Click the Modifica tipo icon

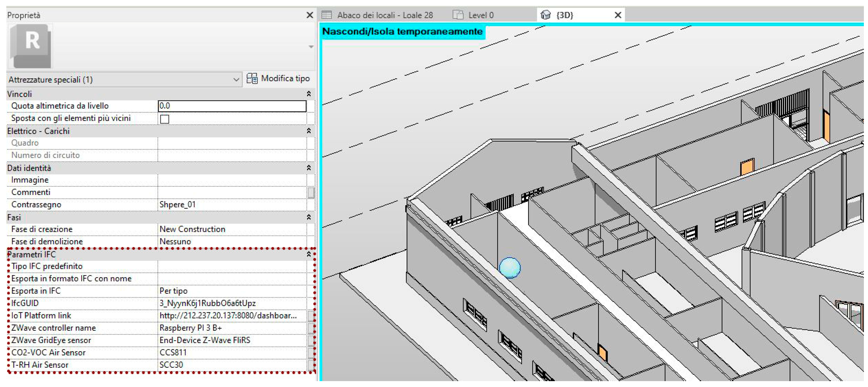[x=252, y=78]
